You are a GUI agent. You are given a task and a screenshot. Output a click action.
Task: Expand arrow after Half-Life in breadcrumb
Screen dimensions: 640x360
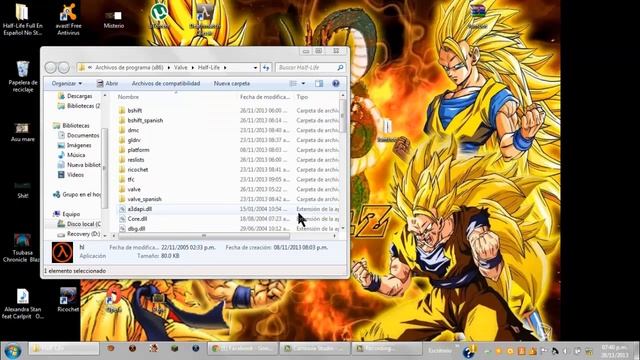pyautogui.click(x=225, y=68)
